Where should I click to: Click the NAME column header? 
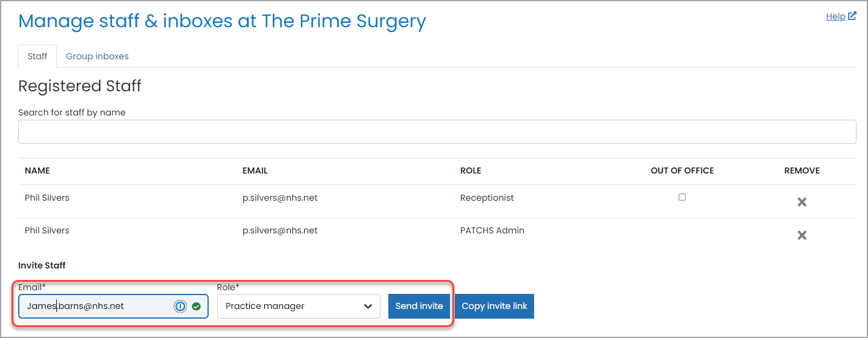(38, 171)
